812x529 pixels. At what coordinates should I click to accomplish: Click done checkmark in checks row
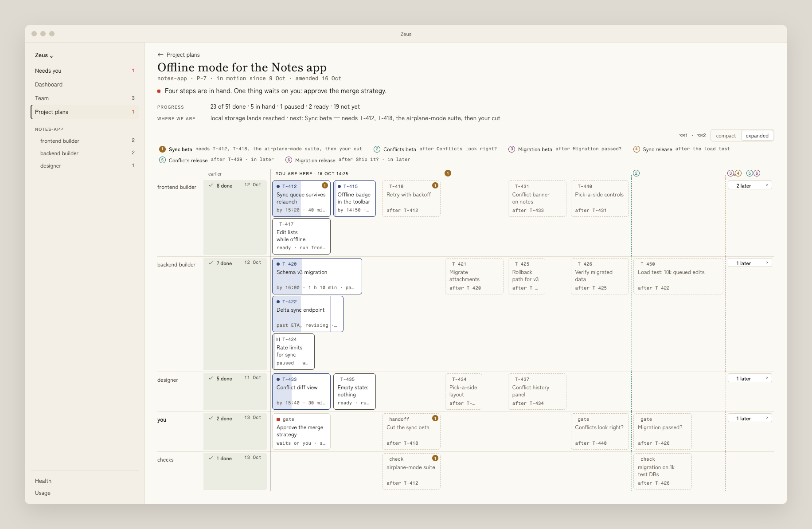tap(211, 458)
